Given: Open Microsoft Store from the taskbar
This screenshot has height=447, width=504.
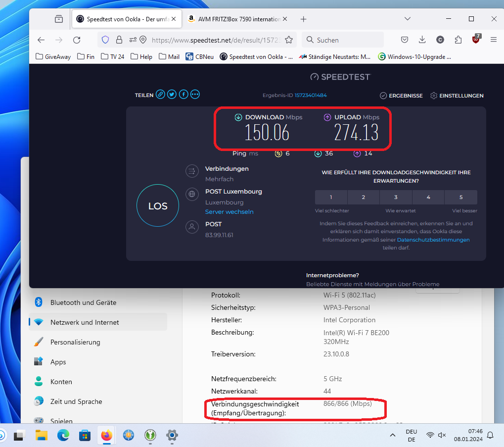Looking at the screenshot, I should click(85, 436).
